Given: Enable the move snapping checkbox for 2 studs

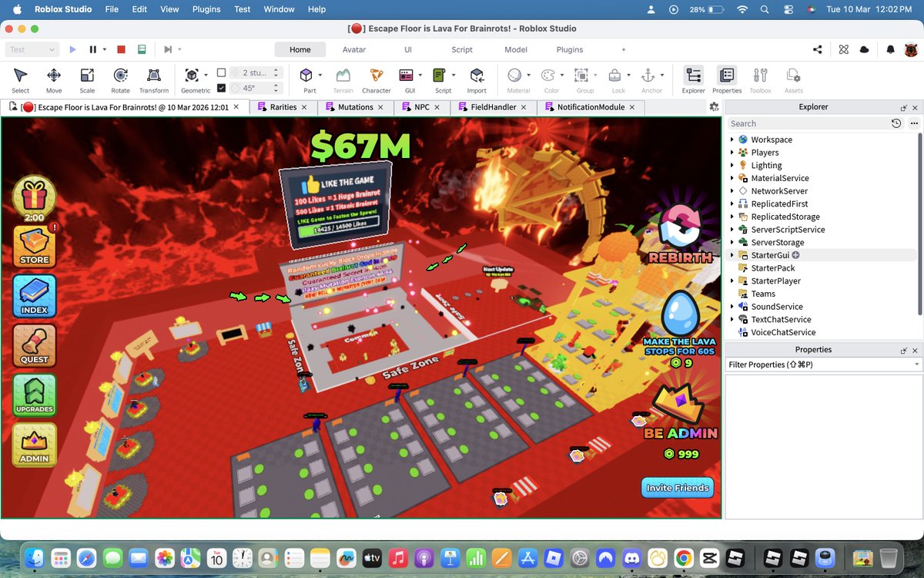Looking at the screenshot, I should (222, 72).
